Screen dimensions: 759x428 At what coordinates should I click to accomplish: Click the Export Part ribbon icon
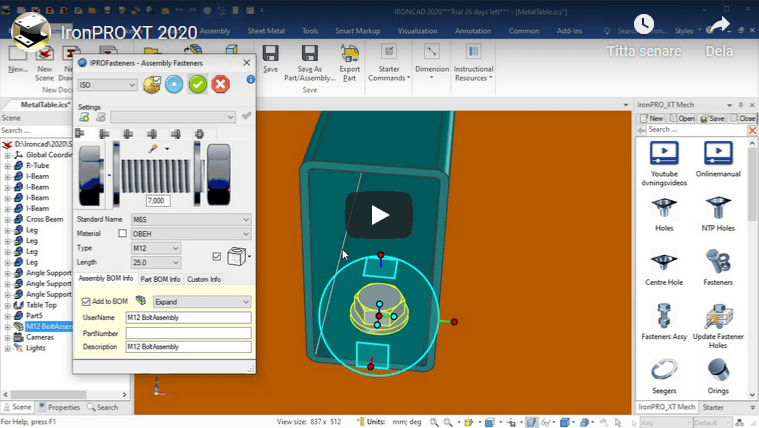349,58
